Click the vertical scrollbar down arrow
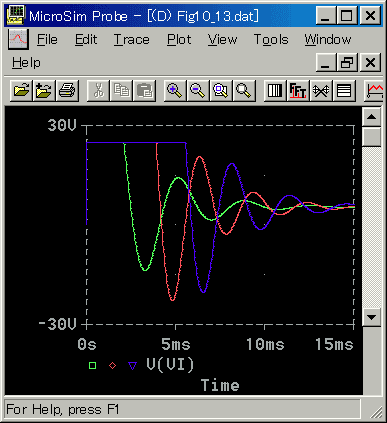Image resolution: width=387 pixels, height=423 pixels. click(x=371, y=317)
